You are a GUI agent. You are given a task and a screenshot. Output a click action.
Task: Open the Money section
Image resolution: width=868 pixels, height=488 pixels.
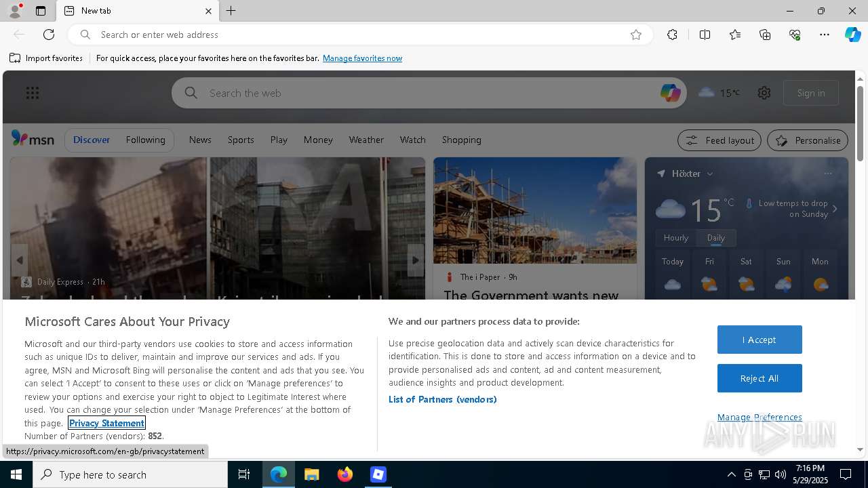[318, 140]
